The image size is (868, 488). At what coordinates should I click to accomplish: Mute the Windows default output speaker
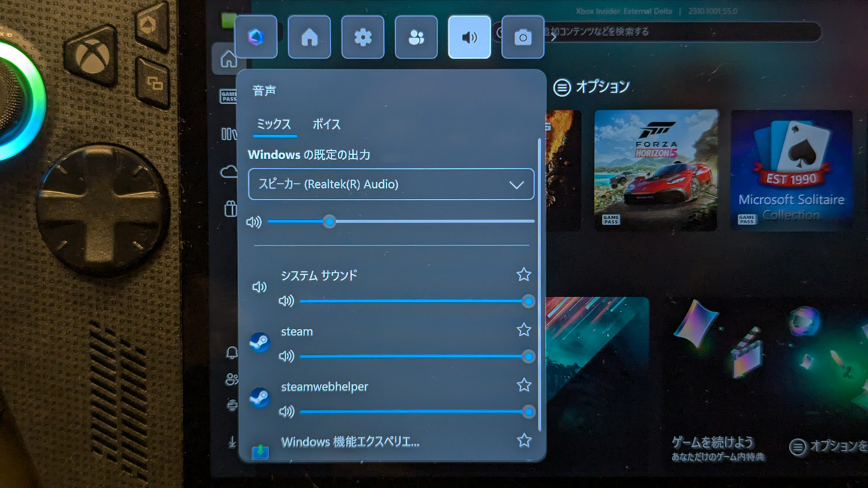point(254,222)
